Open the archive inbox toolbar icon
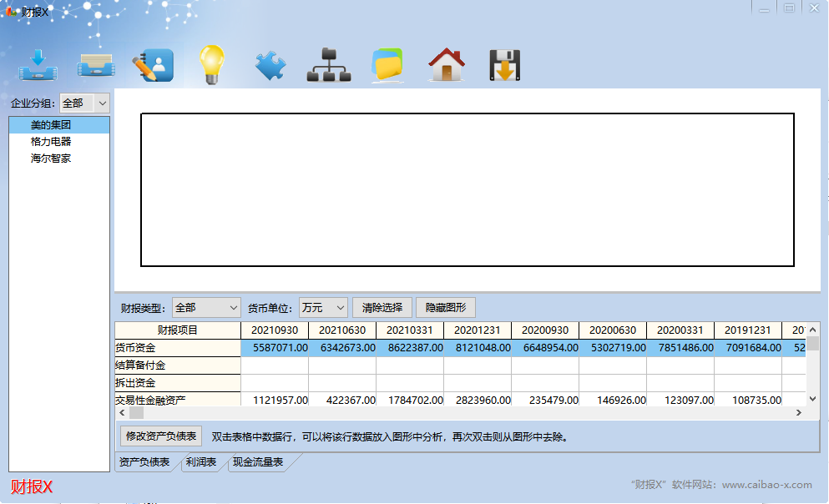Image resolution: width=829 pixels, height=504 pixels. point(95,64)
